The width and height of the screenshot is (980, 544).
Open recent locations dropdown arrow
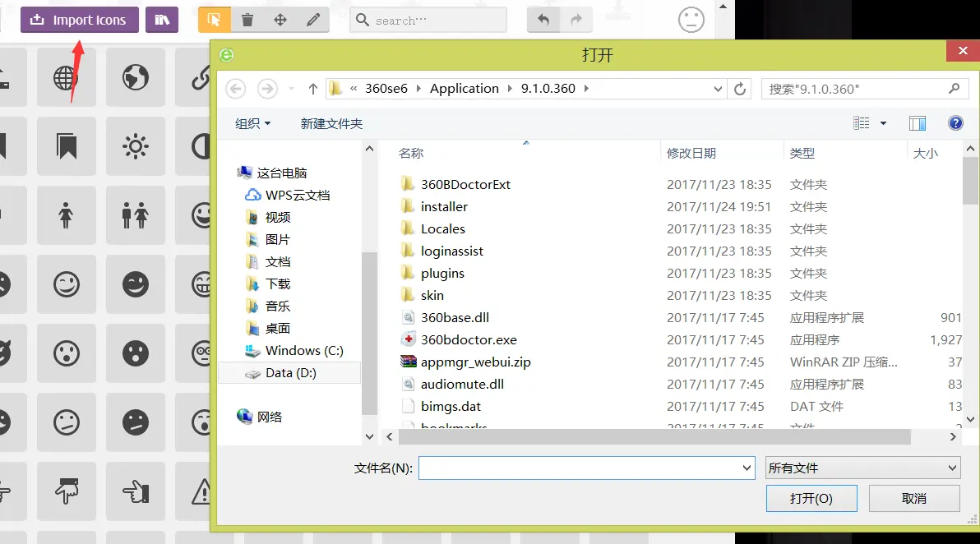[291, 89]
